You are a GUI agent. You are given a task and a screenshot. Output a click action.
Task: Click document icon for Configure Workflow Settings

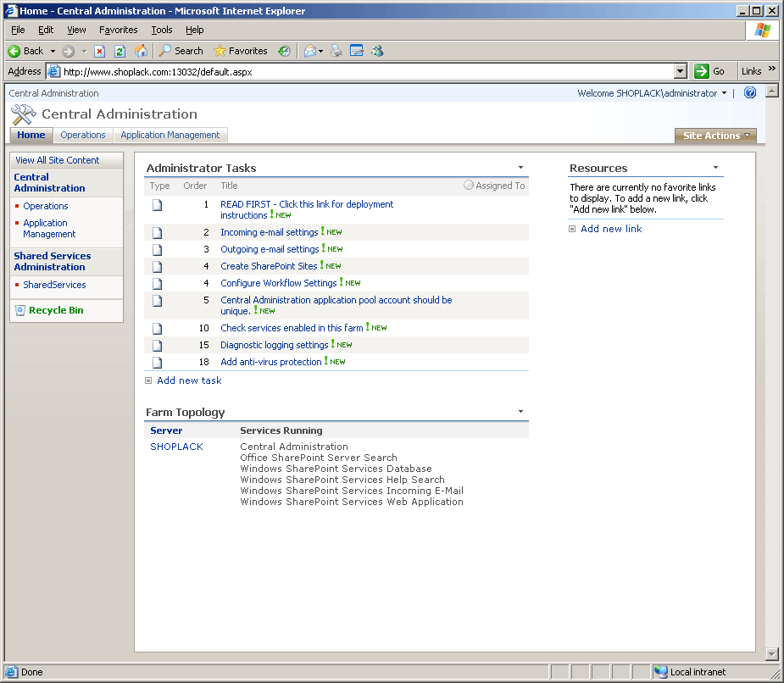[158, 284]
